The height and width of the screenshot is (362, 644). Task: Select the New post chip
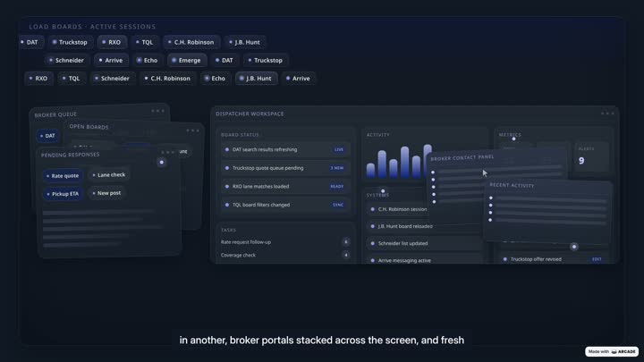106,193
